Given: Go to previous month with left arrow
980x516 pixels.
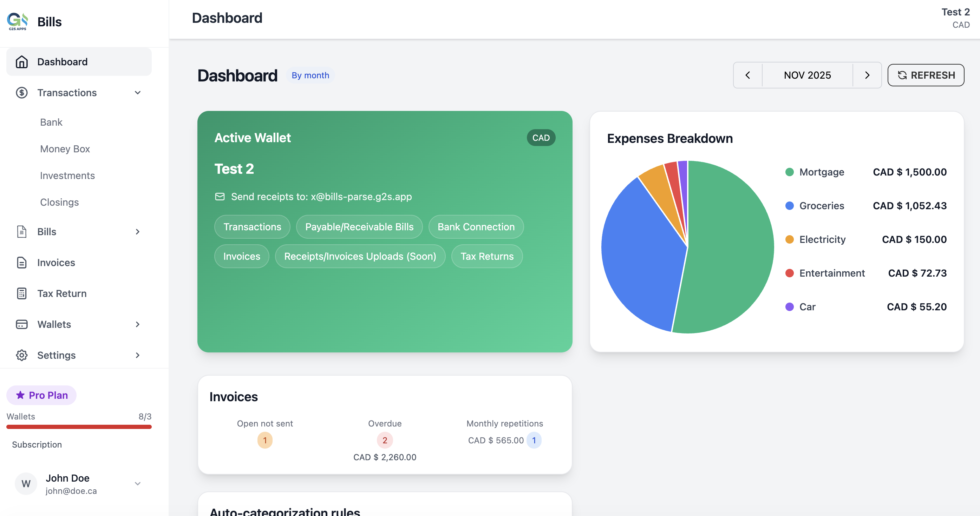Looking at the screenshot, I should [x=747, y=75].
